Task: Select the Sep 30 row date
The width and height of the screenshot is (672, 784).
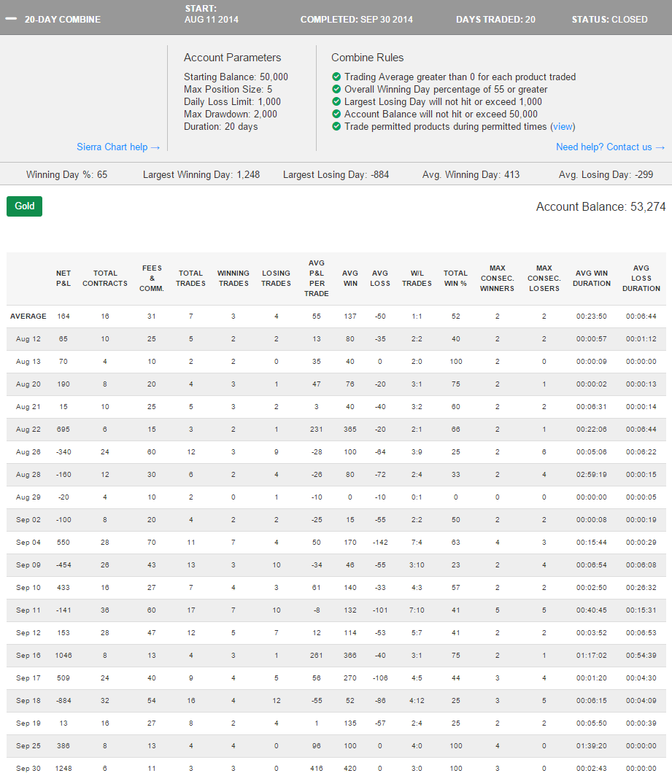Action: pyautogui.click(x=28, y=769)
